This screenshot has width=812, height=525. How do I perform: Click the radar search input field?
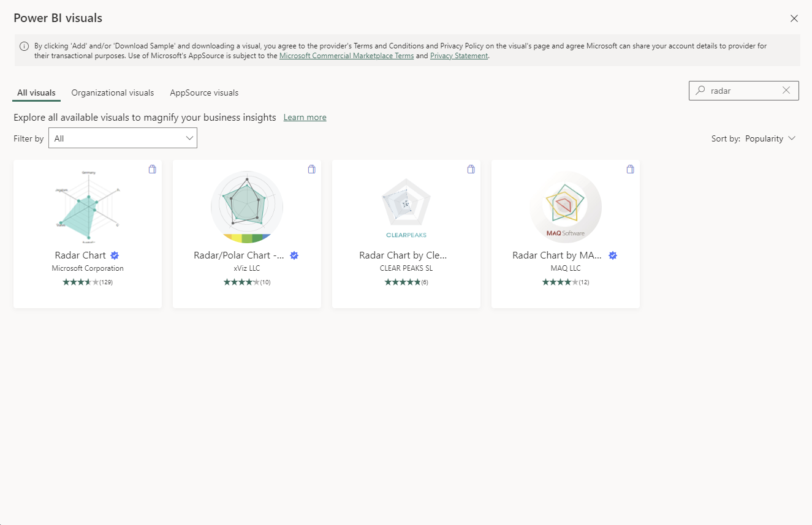point(742,91)
